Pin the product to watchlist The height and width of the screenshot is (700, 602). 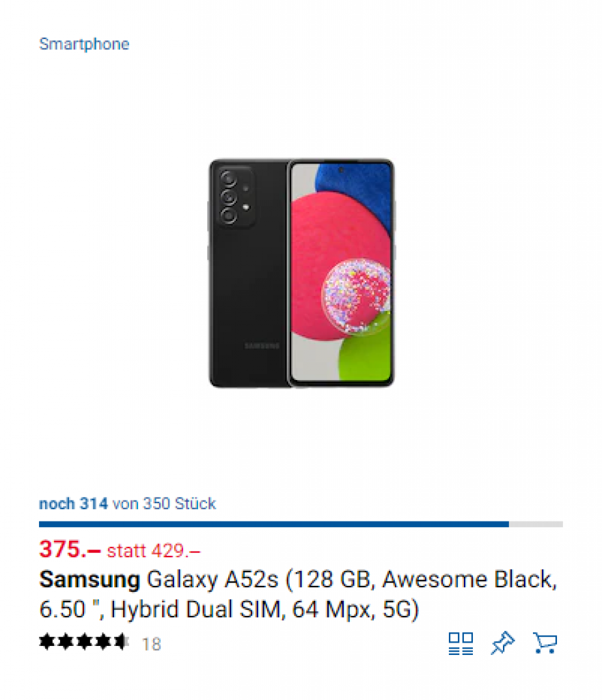click(x=502, y=643)
